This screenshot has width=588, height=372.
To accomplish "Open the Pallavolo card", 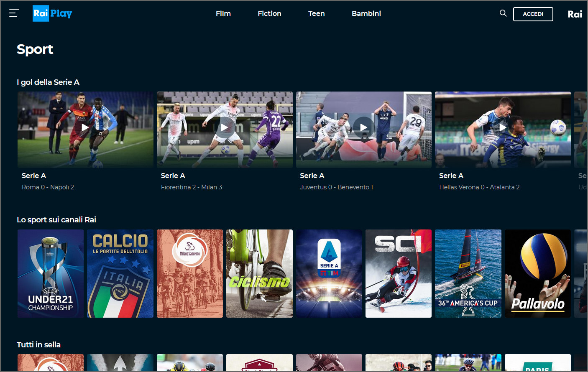I will click(x=538, y=273).
